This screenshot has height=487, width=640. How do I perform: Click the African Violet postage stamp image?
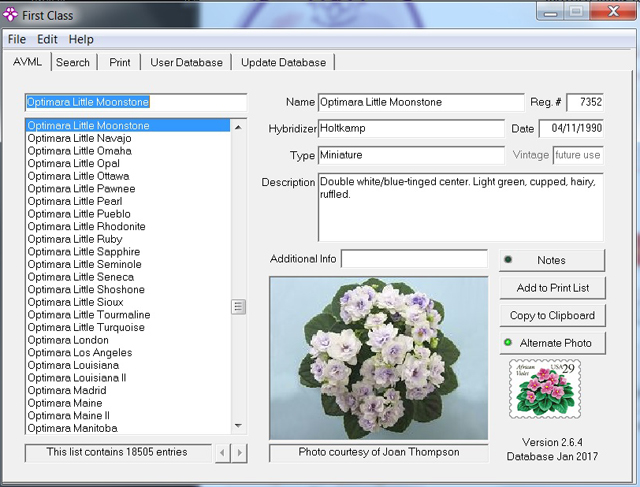click(x=545, y=389)
